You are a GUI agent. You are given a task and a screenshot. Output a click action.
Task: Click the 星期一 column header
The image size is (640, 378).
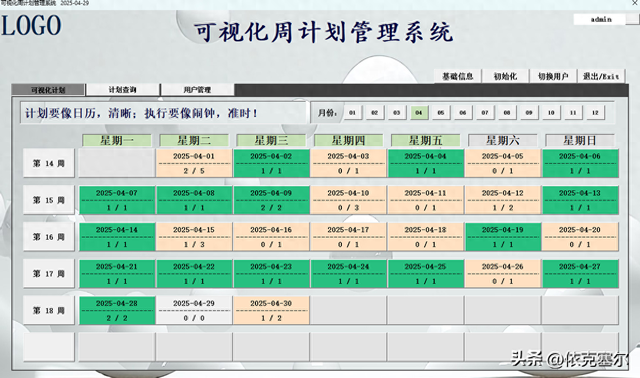click(x=117, y=140)
